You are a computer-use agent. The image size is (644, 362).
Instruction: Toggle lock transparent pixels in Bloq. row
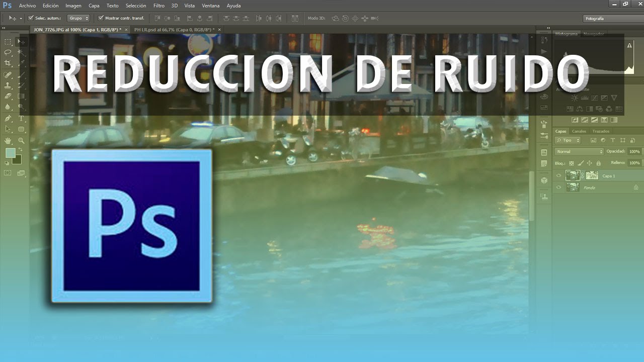571,163
